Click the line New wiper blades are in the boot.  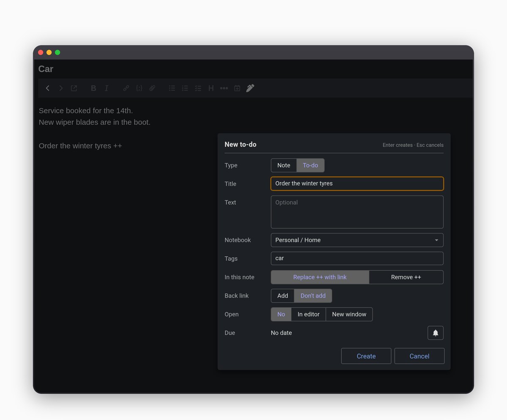(95, 122)
